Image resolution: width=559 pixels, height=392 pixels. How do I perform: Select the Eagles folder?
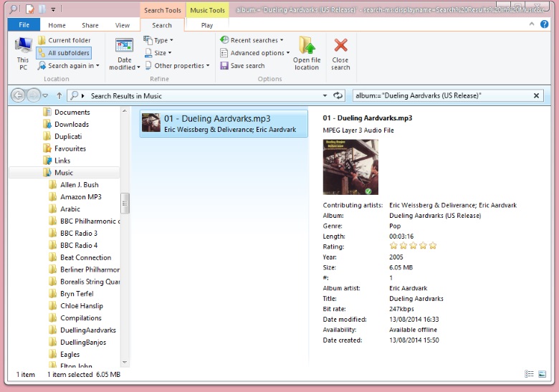(x=64, y=355)
